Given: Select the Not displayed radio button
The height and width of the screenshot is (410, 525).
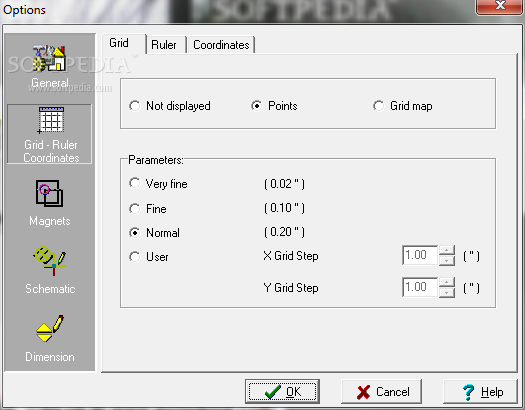Looking at the screenshot, I should tap(170, 106).
